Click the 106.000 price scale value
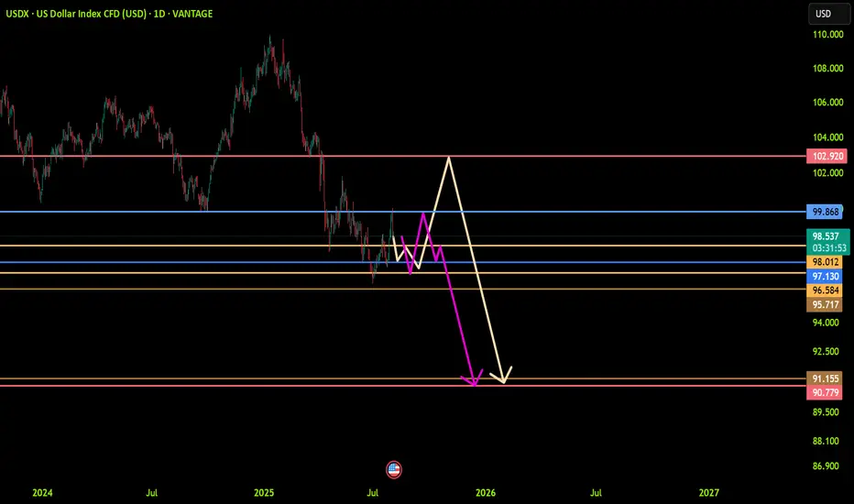Screen dimensions: 854x504 click(827, 103)
